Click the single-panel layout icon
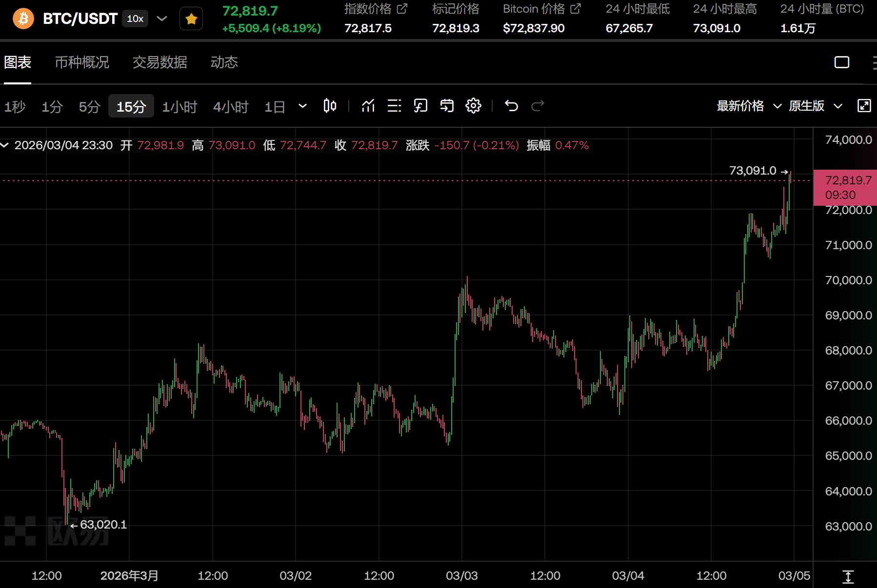This screenshot has width=877, height=588. point(841,62)
